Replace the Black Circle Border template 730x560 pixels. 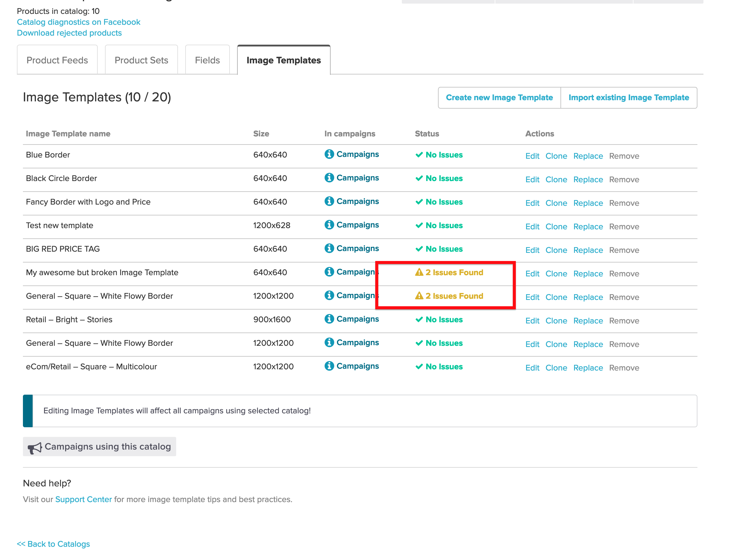point(588,180)
